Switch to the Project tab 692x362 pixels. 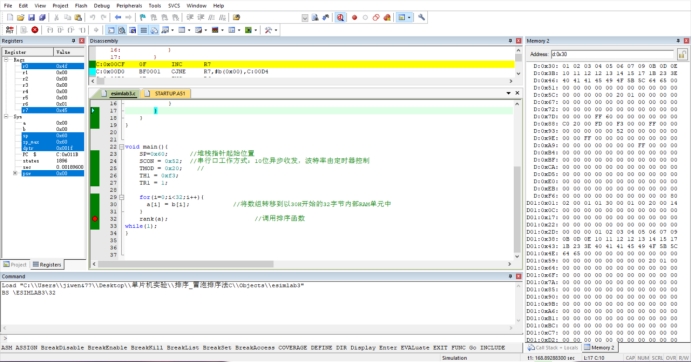pyautogui.click(x=15, y=264)
